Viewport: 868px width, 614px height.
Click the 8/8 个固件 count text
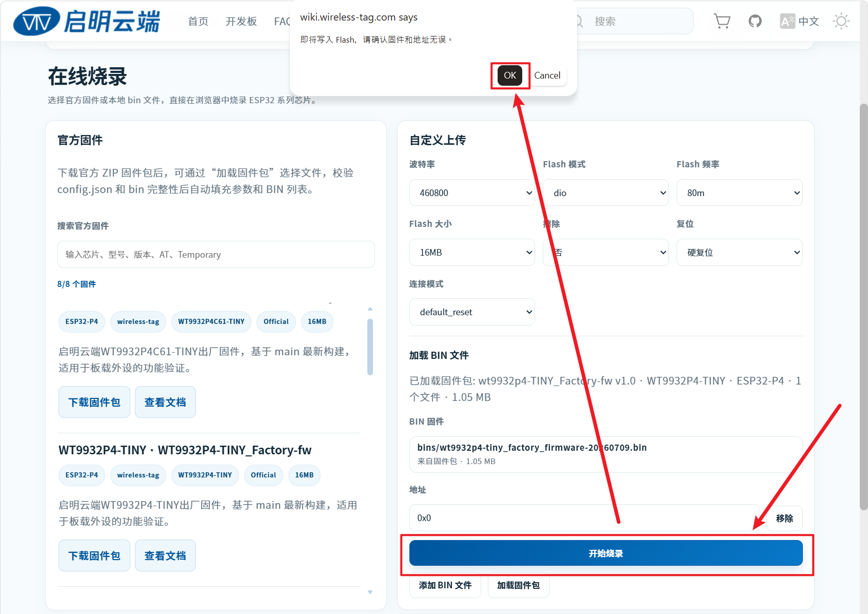coord(76,284)
